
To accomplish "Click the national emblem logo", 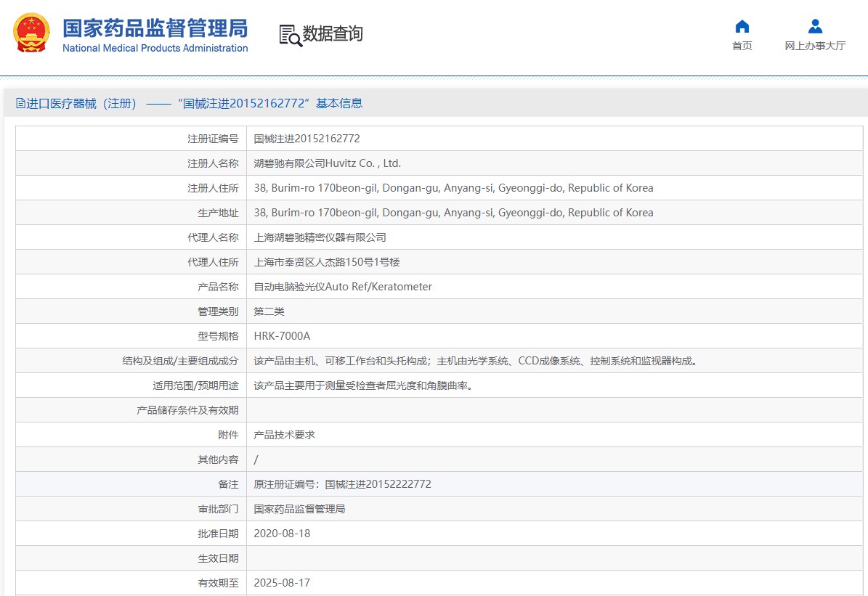I will 32,33.
